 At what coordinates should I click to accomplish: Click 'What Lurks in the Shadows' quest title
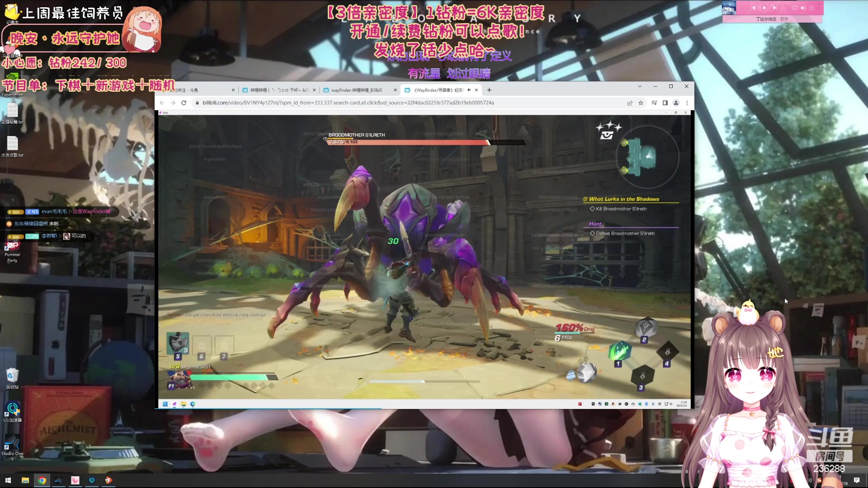tap(624, 199)
